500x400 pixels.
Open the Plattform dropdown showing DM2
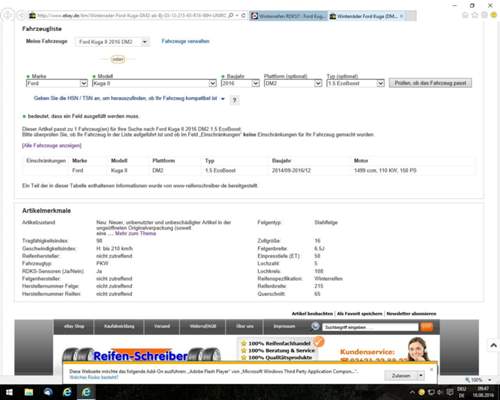tap(293, 83)
